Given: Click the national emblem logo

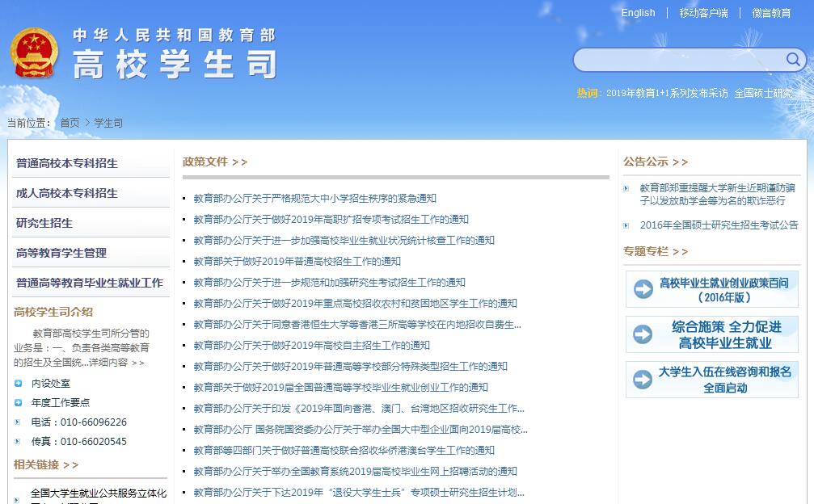Looking at the screenshot, I should [34, 53].
